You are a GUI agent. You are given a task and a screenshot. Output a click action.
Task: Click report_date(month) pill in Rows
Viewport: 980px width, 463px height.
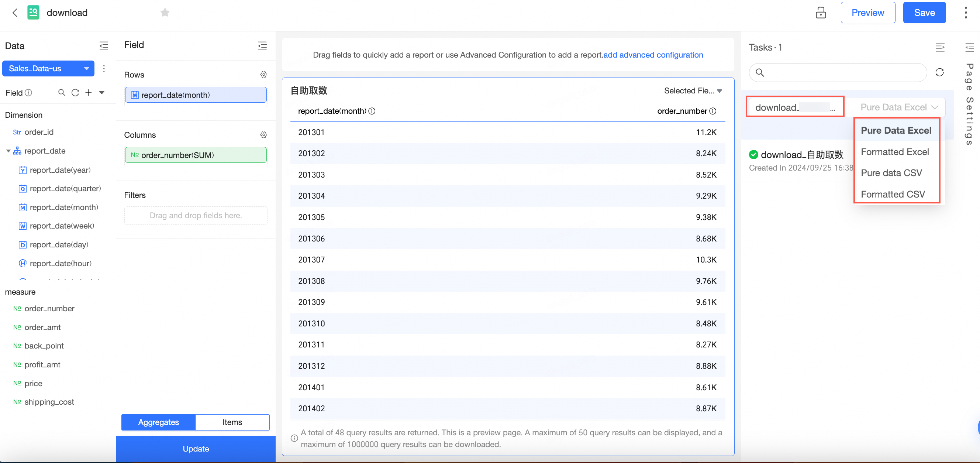(x=196, y=95)
